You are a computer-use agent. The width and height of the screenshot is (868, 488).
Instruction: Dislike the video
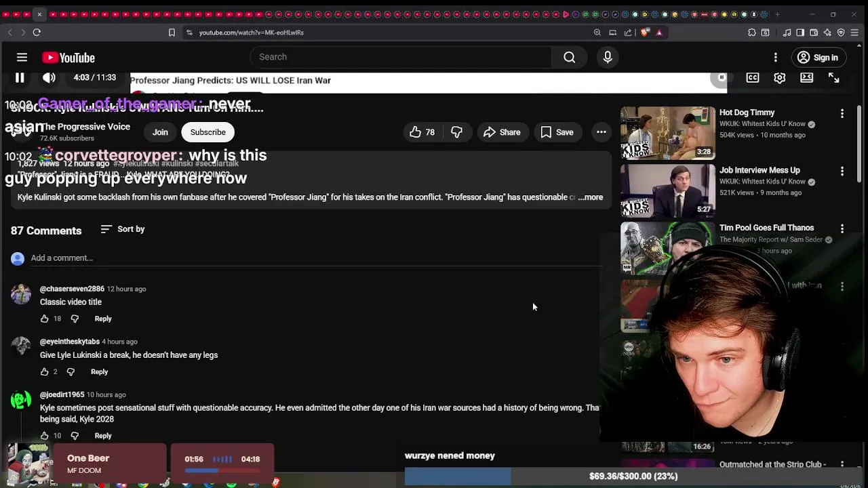457,132
